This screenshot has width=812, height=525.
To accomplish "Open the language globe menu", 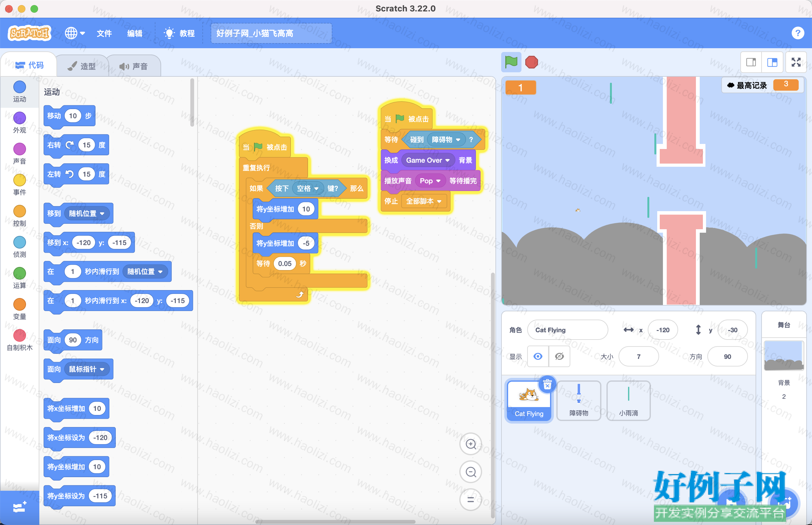I will pos(75,33).
